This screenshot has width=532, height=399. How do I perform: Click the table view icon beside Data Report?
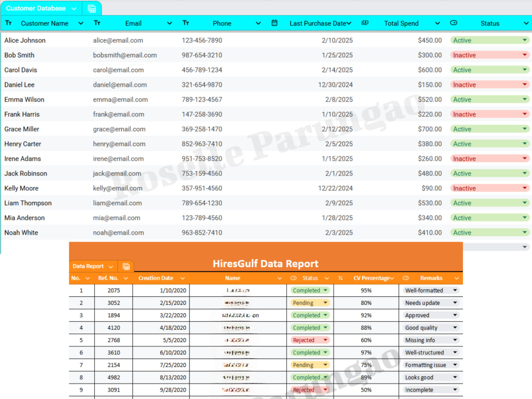tap(126, 267)
